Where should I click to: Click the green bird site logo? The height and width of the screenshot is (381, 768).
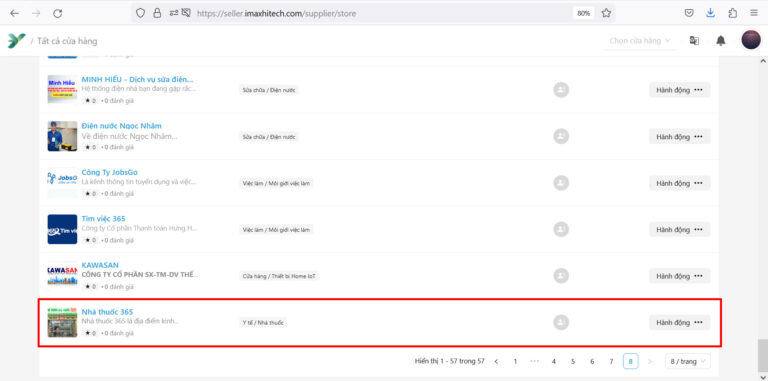click(16, 41)
